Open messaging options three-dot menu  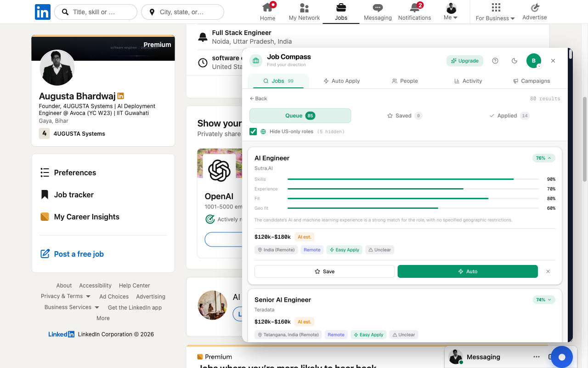(x=537, y=357)
